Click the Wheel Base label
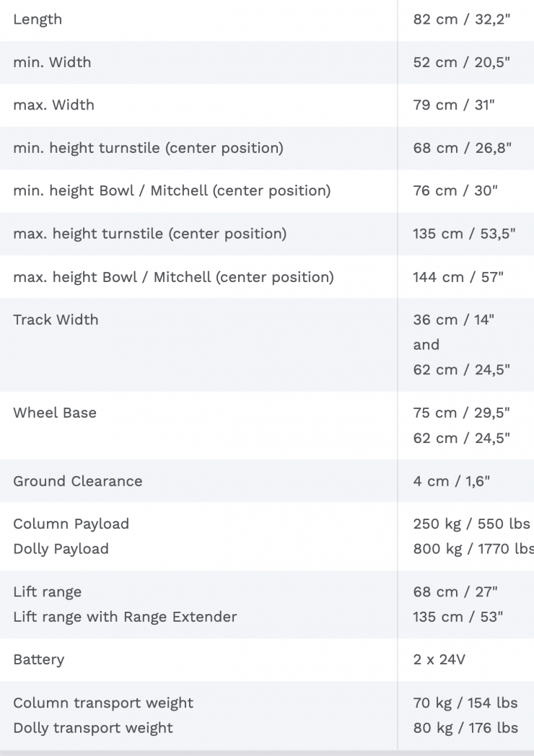 pyautogui.click(x=55, y=413)
